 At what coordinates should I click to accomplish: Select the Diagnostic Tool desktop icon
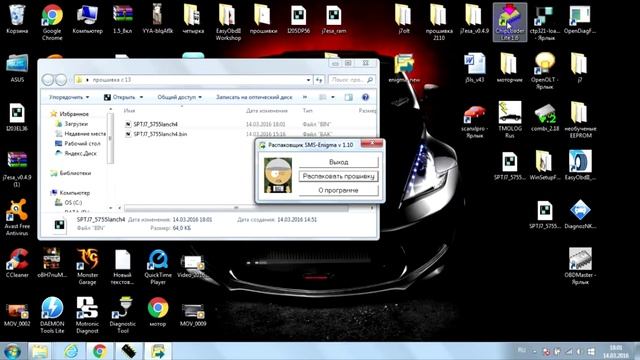pyautogui.click(x=122, y=315)
